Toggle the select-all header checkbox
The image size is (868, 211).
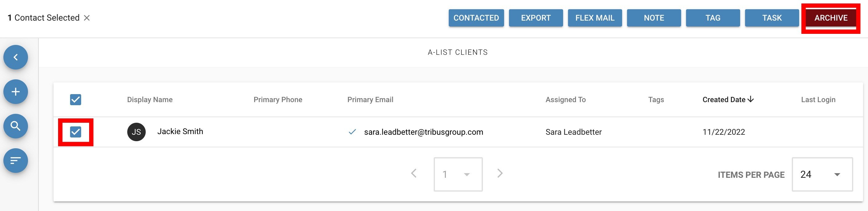pos(76,99)
